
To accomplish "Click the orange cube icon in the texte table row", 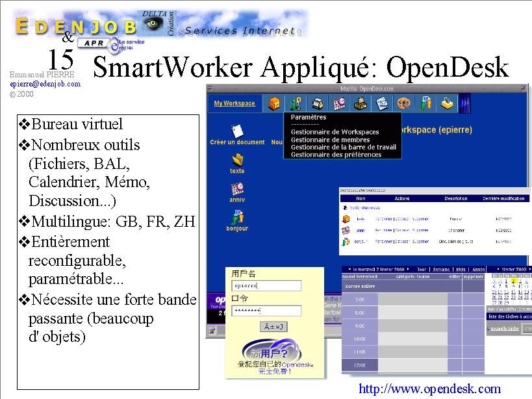I will [346, 219].
